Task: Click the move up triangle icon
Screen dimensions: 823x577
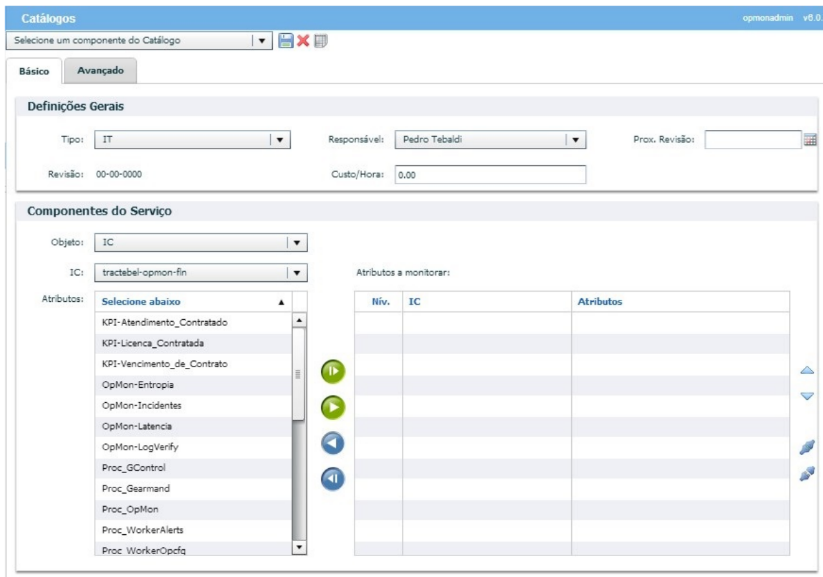Action: pos(807,371)
